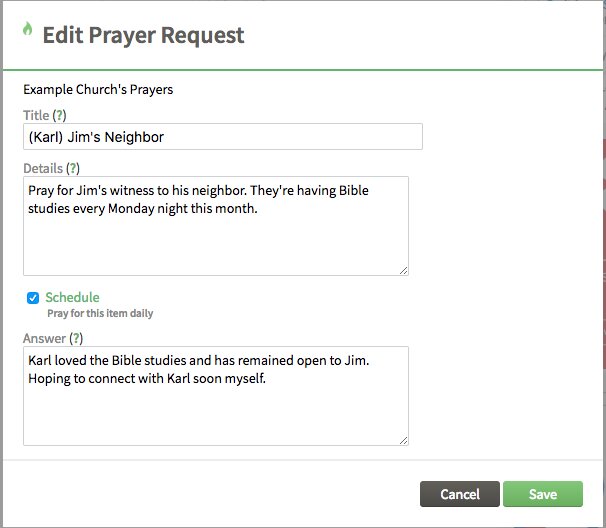Click the Pray for this item daily text
The height and width of the screenshot is (528, 606).
(x=100, y=313)
